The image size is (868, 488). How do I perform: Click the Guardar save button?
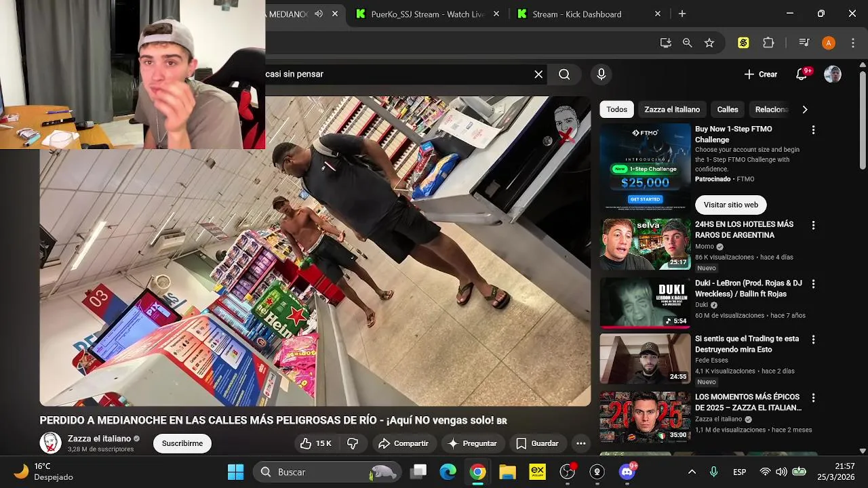[537, 443]
